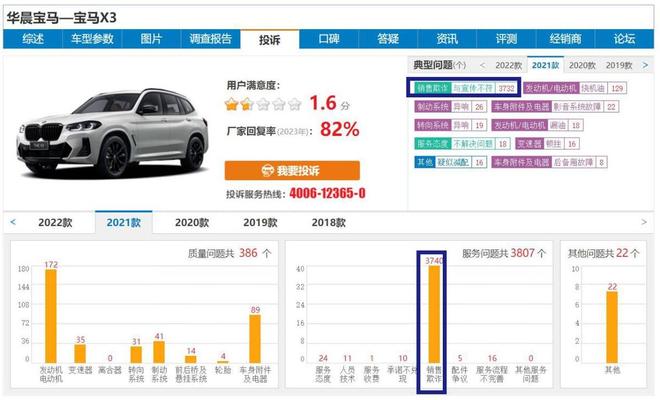Click the 销售欺诈 bar showing 3740
Viewport: 660px width, 400px height.
pos(434,314)
